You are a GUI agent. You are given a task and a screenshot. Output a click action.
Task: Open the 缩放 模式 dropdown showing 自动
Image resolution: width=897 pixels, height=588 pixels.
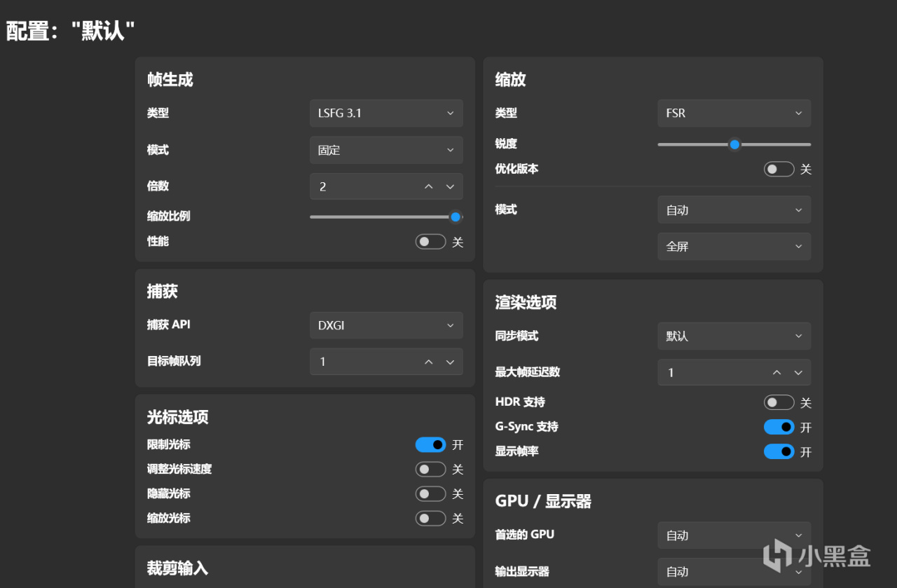(x=734, y=209)
